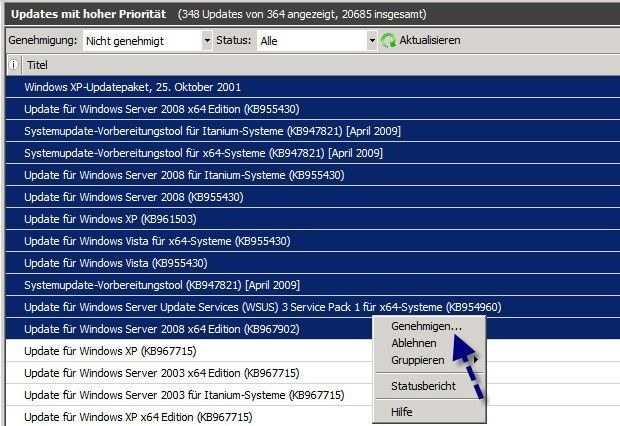Select 'Systemupdate-Vorbereitungstool (KB947821) [April 2009]' row

[x=313, y=285]
